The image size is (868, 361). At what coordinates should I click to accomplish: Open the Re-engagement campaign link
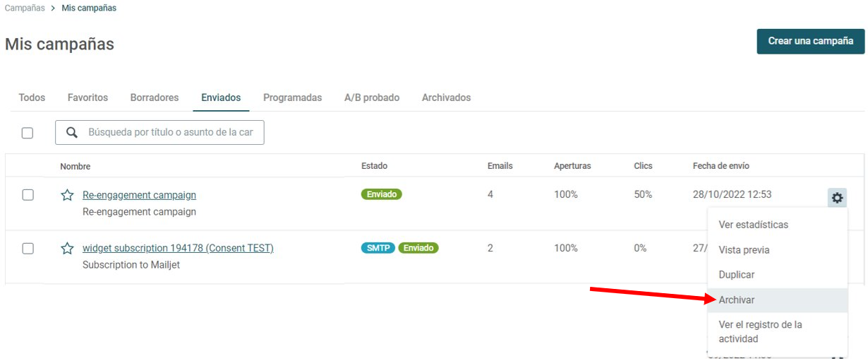coord(139,195)
